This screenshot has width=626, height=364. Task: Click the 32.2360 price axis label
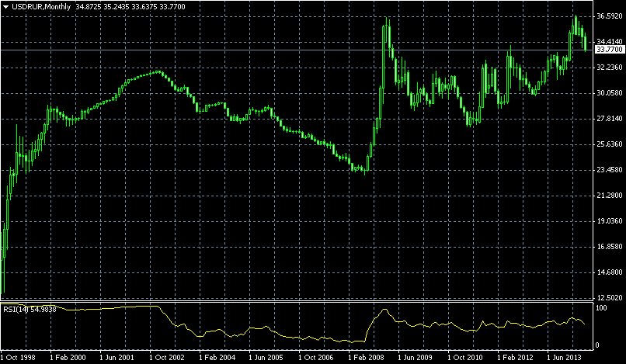(x=609, y=67)
